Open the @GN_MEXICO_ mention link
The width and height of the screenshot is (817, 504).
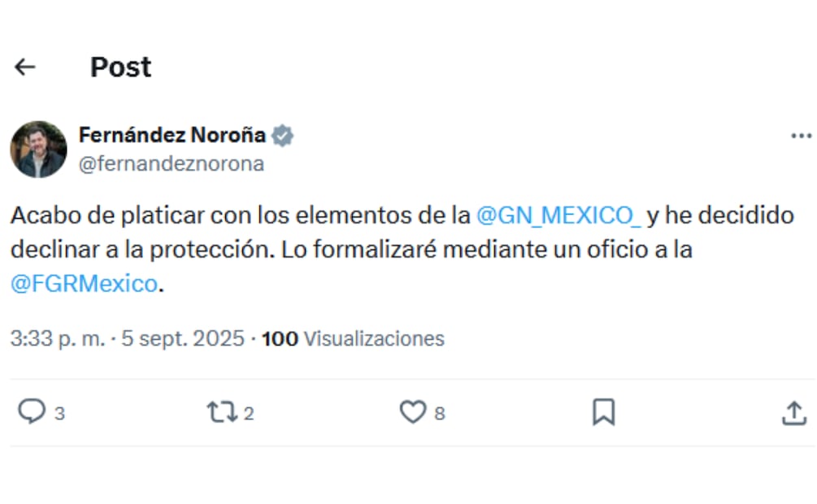pos(558,215)
